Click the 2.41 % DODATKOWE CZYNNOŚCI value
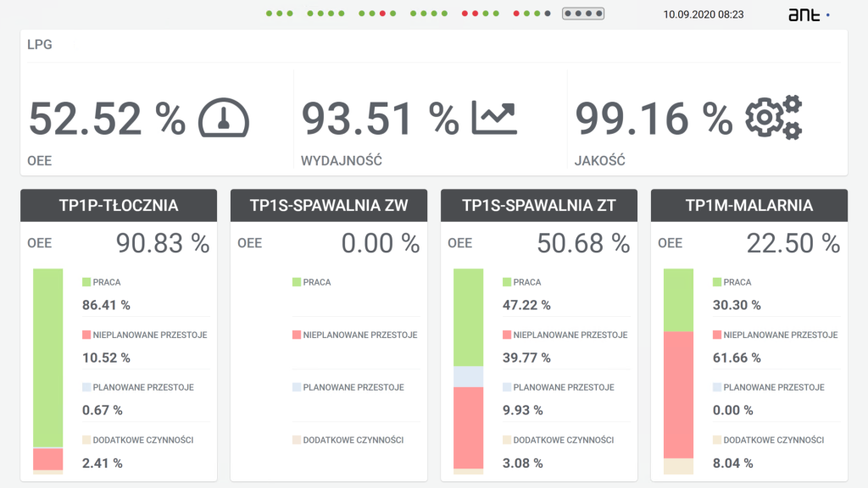The image size is (868, 488). tap(103, 463)
